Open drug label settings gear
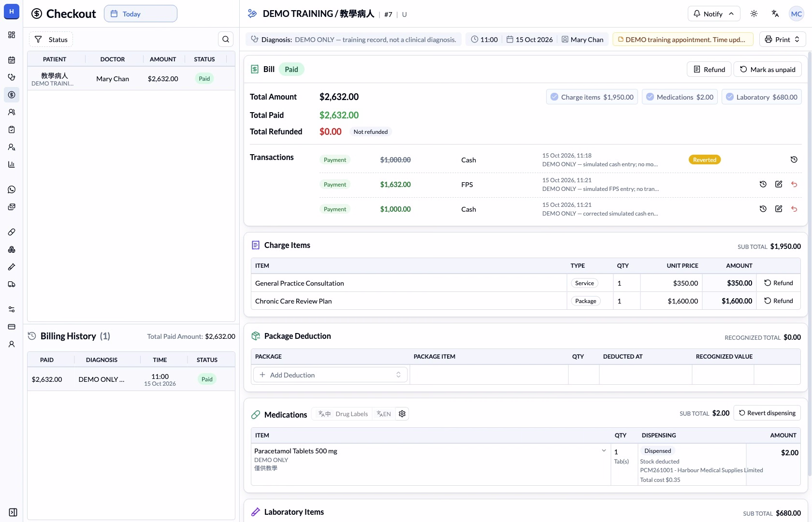Screen dimensions: 812x522 (x=402, y=414)
